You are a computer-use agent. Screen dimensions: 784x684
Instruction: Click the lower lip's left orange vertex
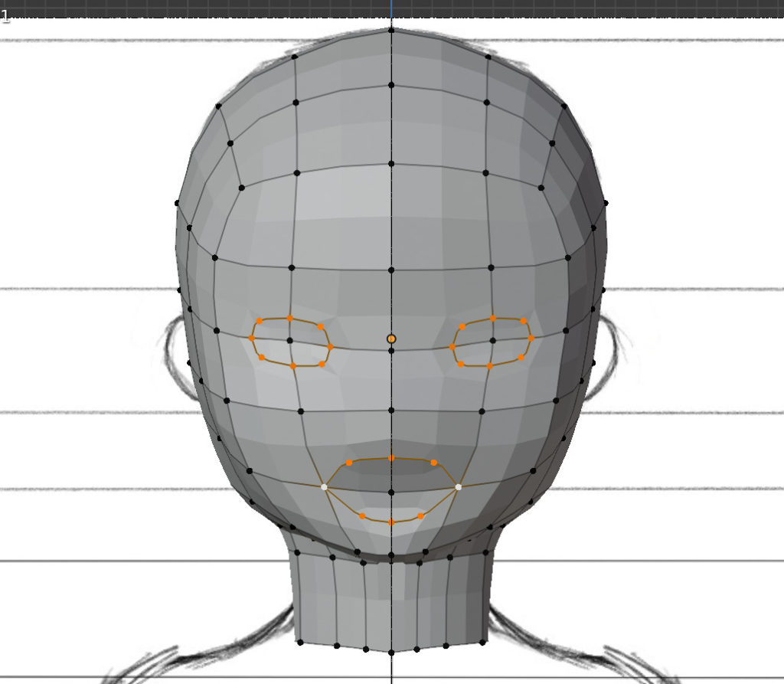pos(362,516)
